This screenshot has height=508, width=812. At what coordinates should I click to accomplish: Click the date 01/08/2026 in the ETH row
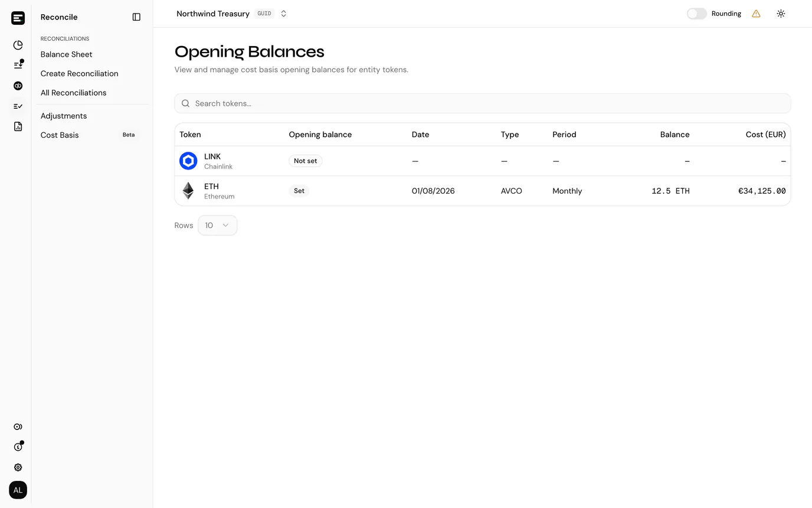click(433, 191)
